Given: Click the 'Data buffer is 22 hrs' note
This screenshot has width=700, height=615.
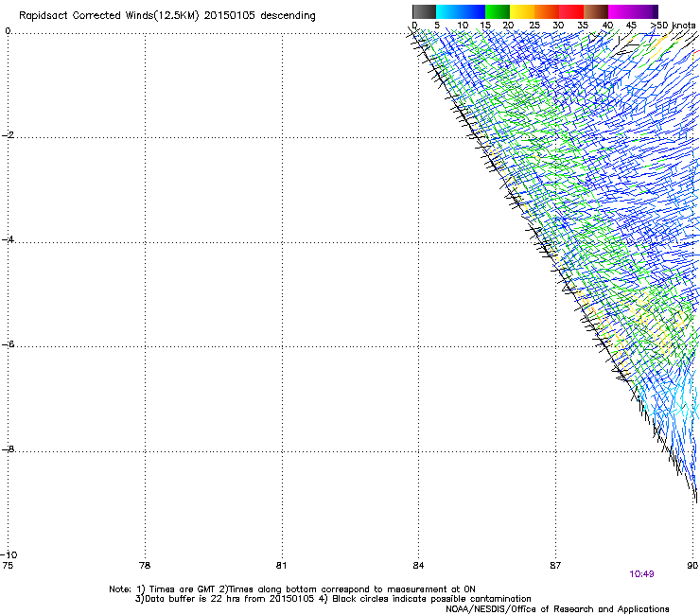Looking at the screenshot, I should tap(224, 599).
